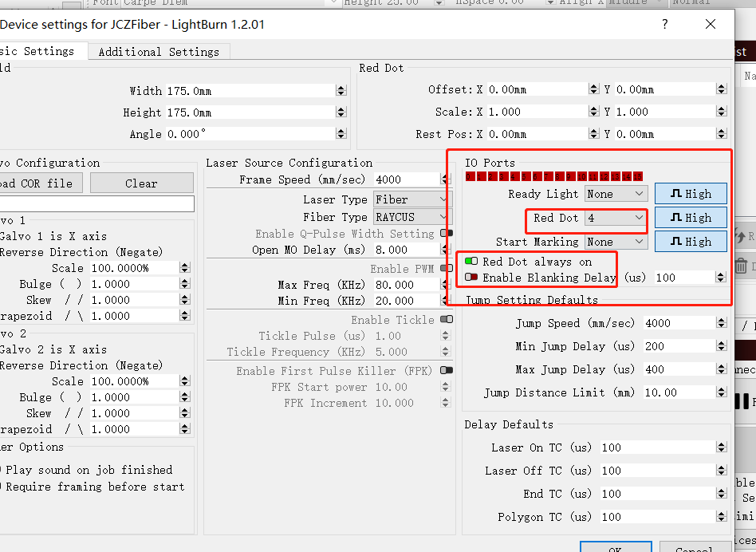This screenshot has width=756, height=552.
Task: Click IO port indicator number 15
Action: tap(638, 176)
